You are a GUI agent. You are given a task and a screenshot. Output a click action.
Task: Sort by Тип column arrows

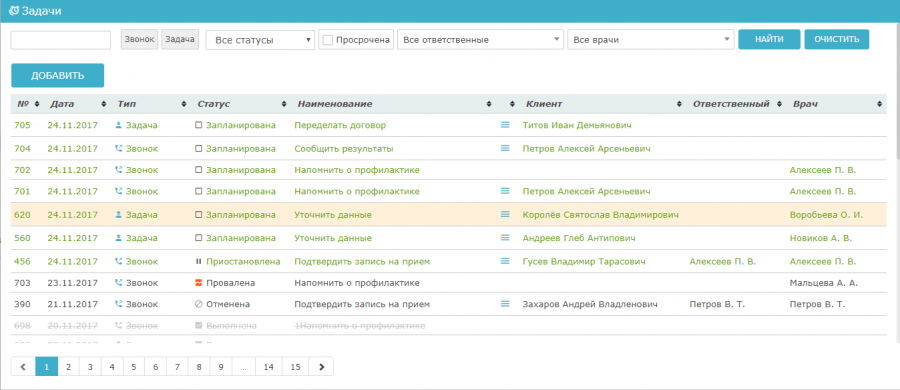[184, 104]
